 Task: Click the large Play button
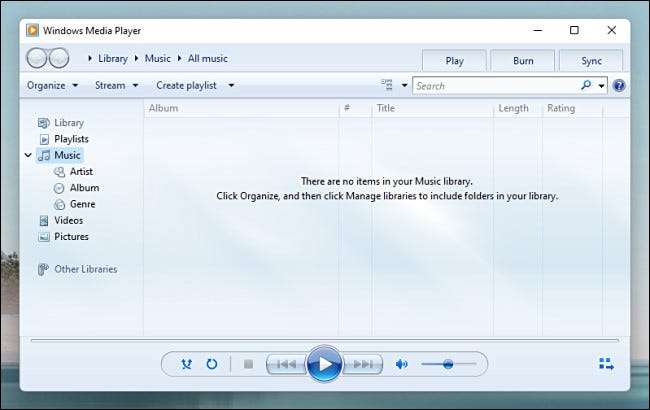click(x=324, y=364)
